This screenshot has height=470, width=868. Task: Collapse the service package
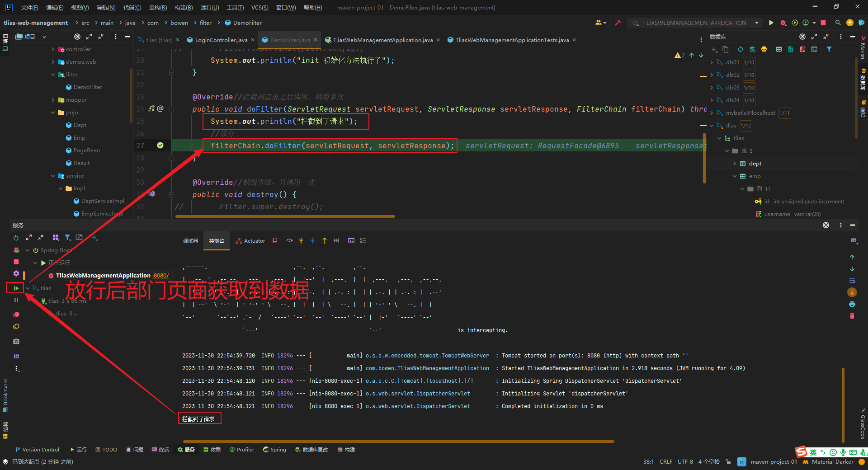[x=53, y=176]
